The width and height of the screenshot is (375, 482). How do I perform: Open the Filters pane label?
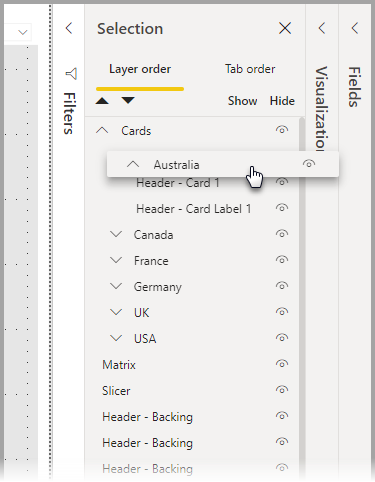[x=69, y=114]
